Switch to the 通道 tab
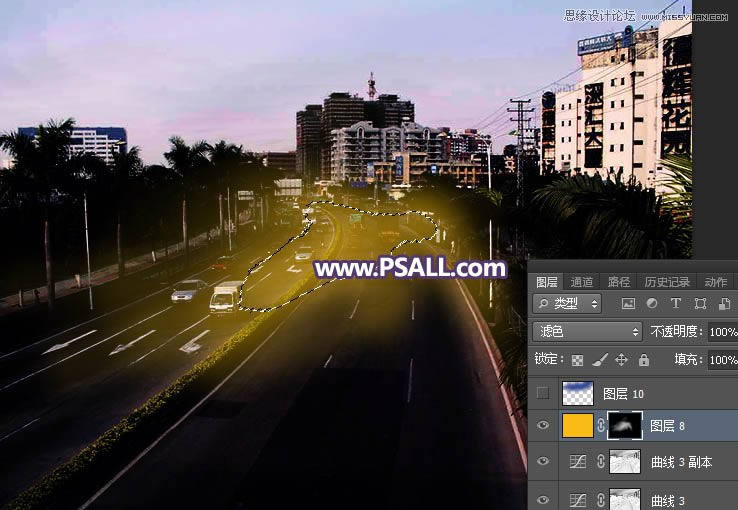738x510 pixels. (x=582, y=282)
